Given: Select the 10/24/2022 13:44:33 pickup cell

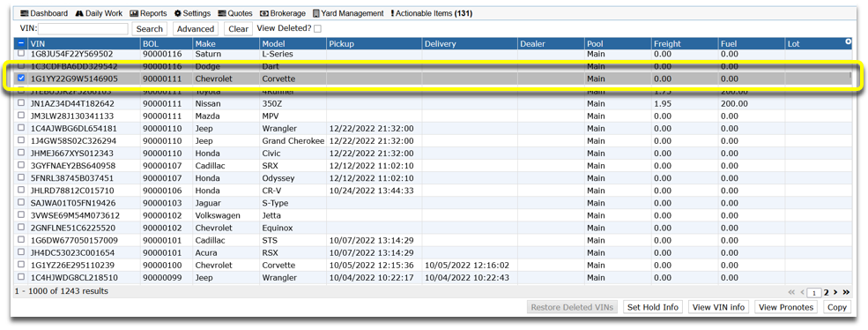Looking at the screenshot, I should point(375,191).
